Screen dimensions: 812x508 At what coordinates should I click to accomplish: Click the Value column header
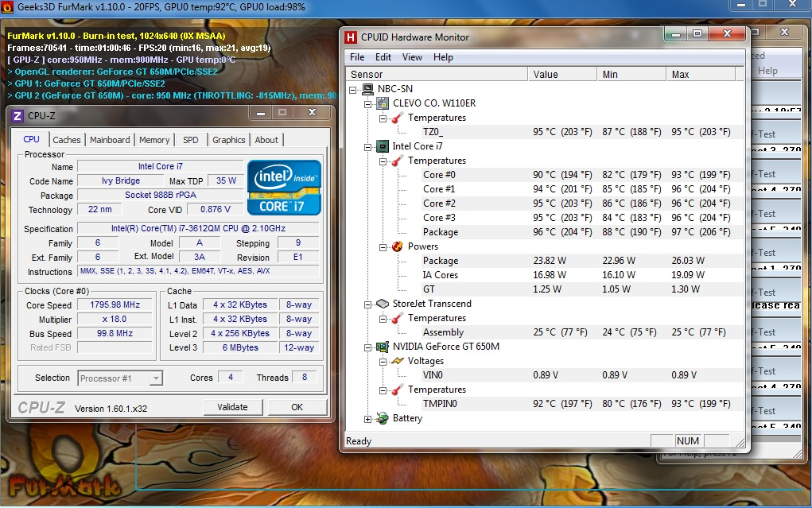[561, 75]
